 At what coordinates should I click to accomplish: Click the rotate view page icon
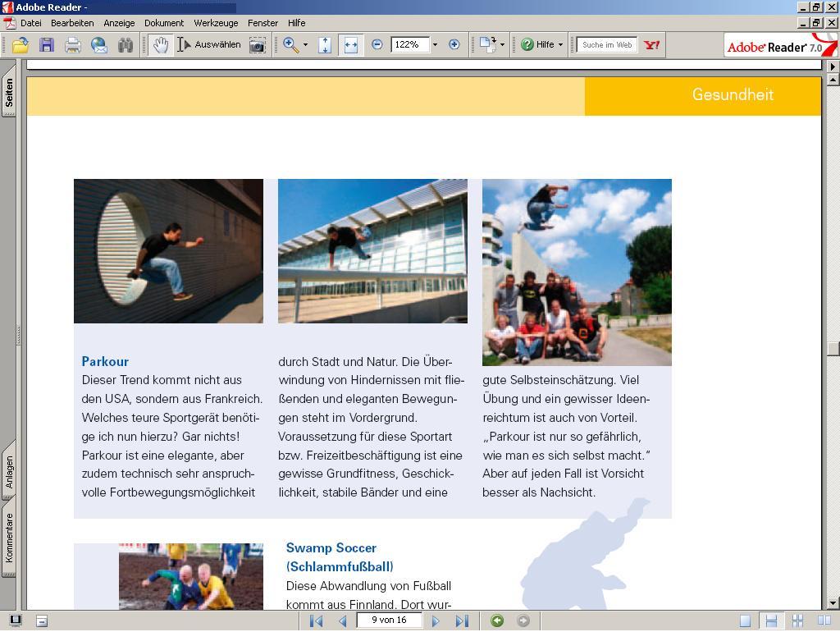487,44
